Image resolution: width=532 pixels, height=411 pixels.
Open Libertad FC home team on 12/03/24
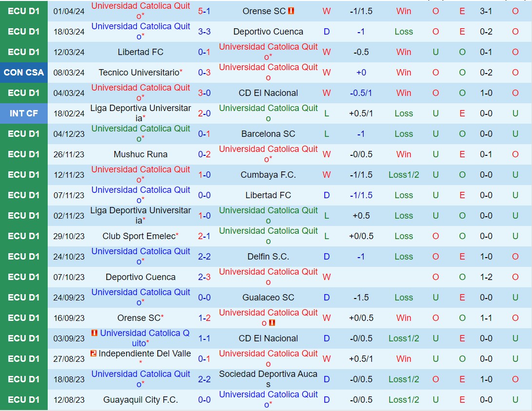click(x=141, y=52)
